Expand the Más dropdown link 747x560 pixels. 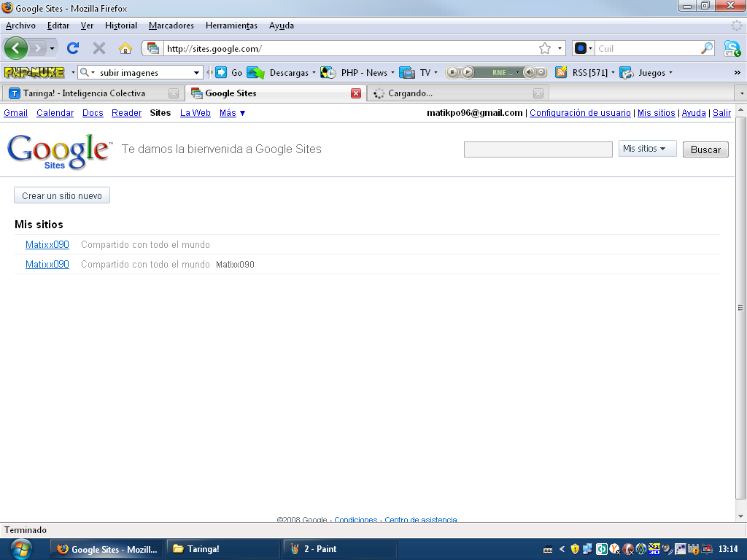pyautogui.click(x=233, y=113)
